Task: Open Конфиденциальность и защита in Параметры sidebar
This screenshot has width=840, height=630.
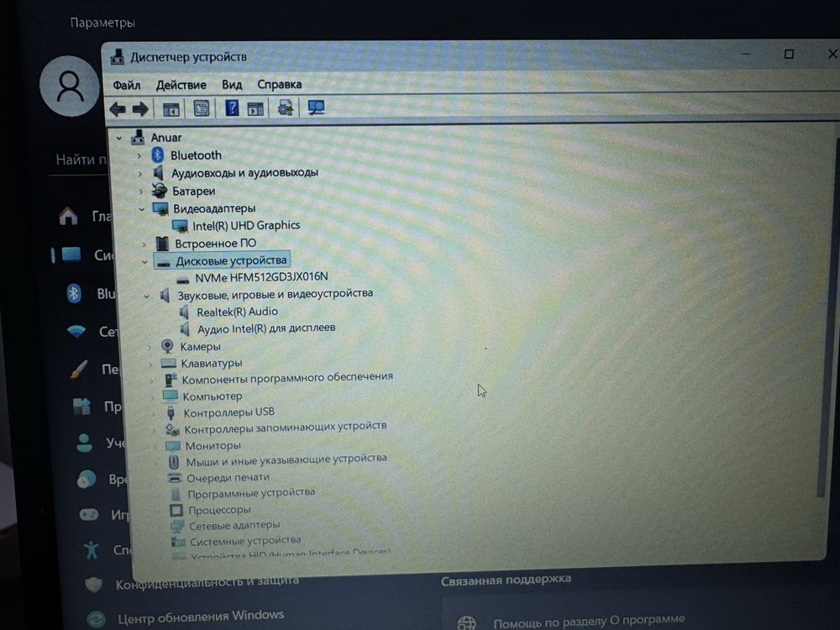Action: click(x=207, y=583)
